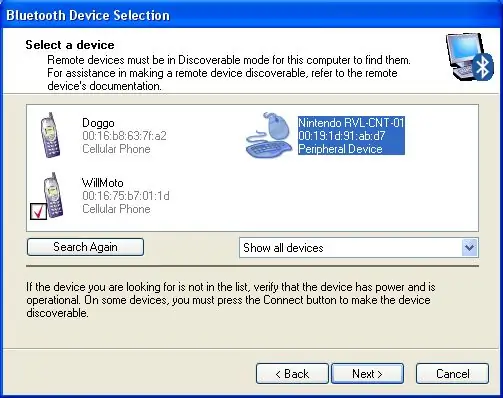Click Cellular Phone label under WillMoto
Screen dimensions: 503x398
coord(116,209)
